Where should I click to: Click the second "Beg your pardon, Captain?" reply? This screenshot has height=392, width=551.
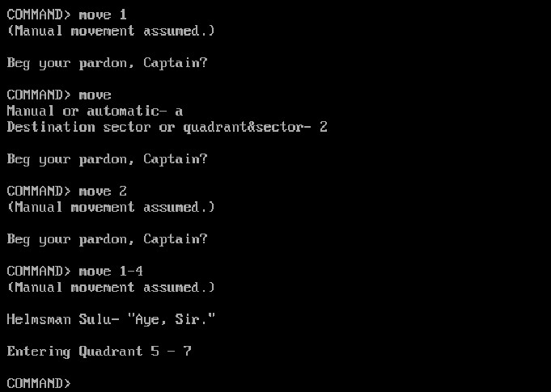click(107, 159)
